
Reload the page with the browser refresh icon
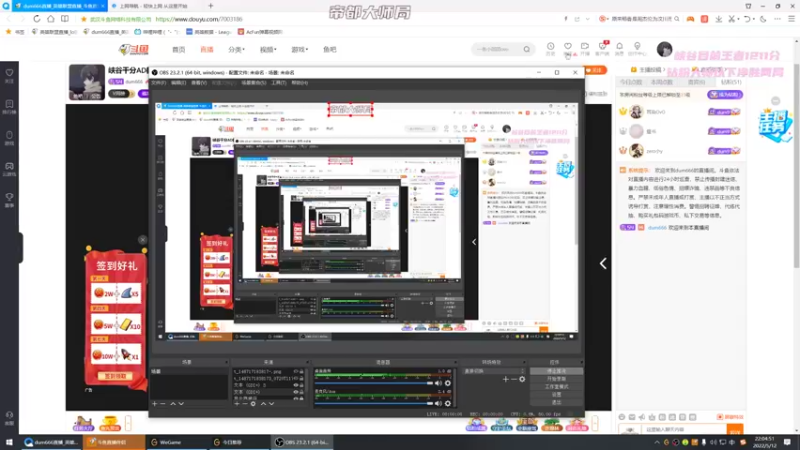(x=37, y=19)
